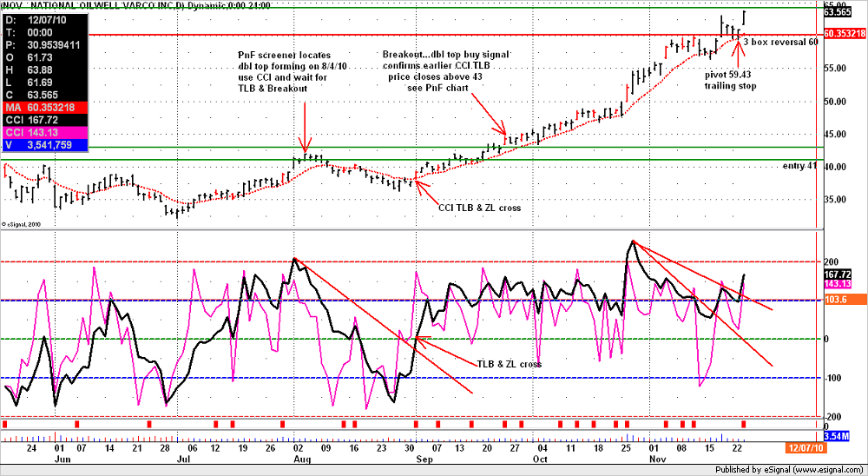This screenshot has width=868, height=476.
Task: Select the Breakout dbl top buy signal annotation
Action: pos(447,71)
